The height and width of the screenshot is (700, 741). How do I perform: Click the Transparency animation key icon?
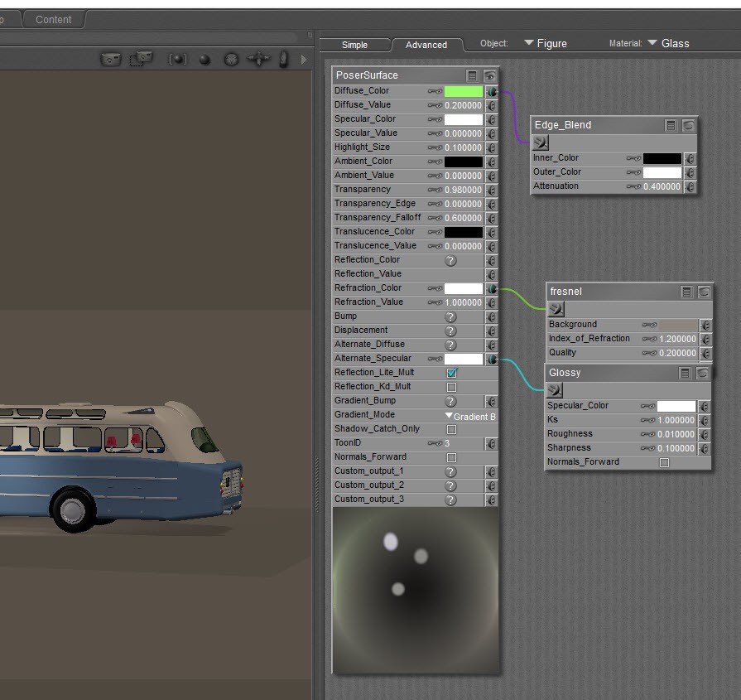435,191
